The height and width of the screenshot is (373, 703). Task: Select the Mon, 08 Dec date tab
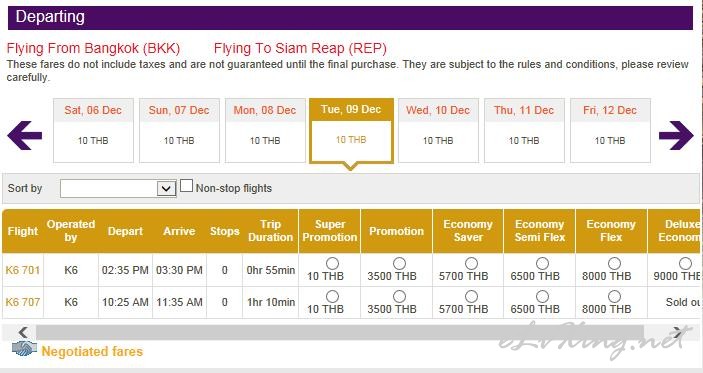pos(265,130)
